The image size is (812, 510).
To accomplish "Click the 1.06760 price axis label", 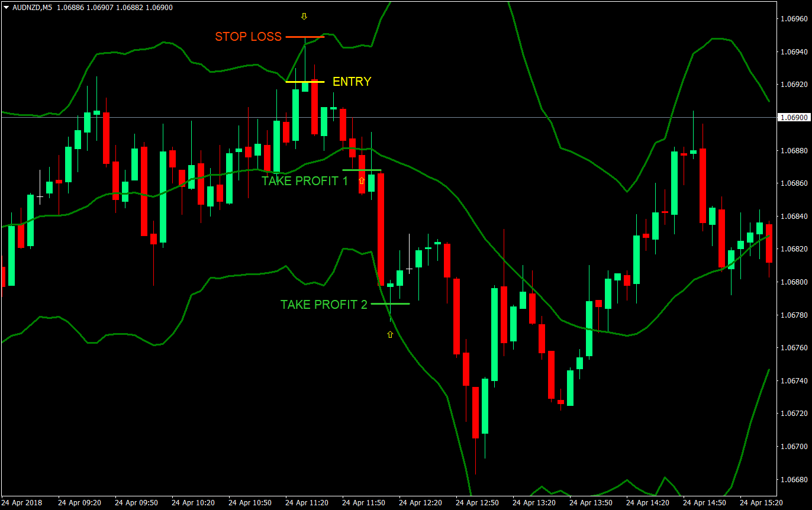I will coord(794,347).
